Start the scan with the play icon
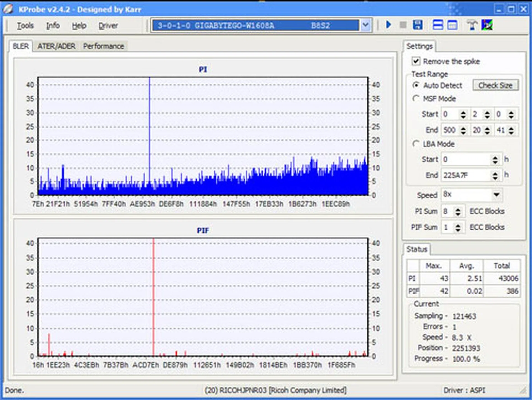 (x=388, y=25)
